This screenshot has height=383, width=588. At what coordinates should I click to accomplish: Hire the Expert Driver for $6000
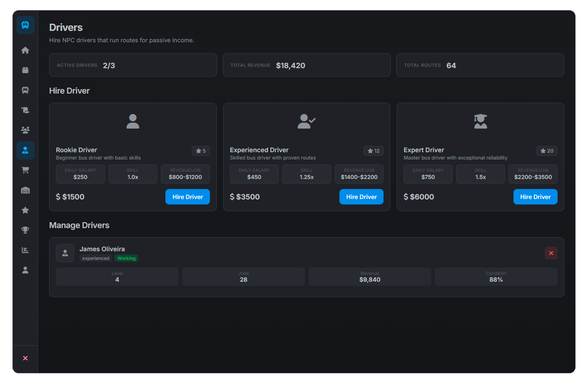(535, 197)
